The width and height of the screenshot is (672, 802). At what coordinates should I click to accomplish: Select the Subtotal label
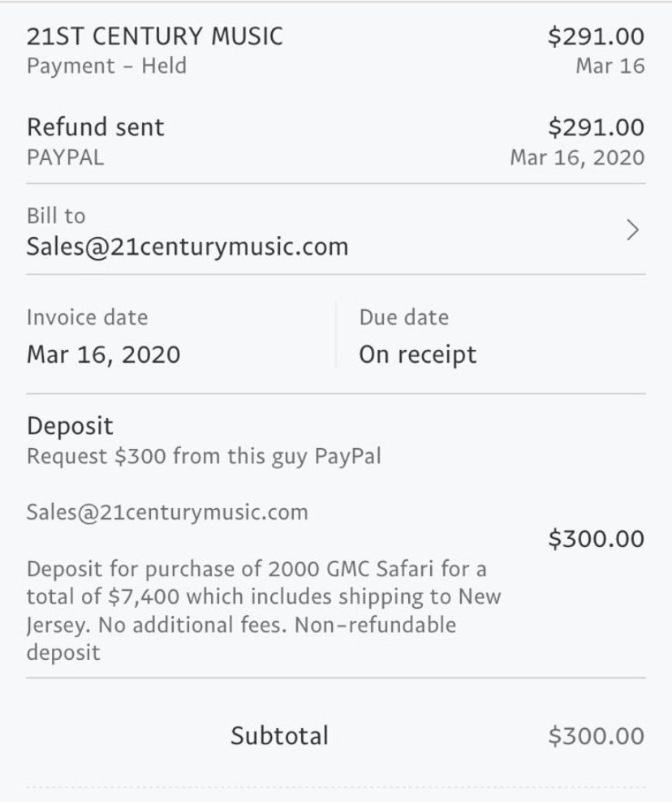coord(279,735)
